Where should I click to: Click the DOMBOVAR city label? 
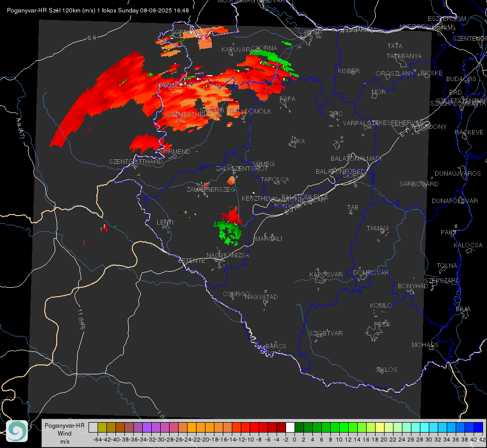tap(371, 273)
